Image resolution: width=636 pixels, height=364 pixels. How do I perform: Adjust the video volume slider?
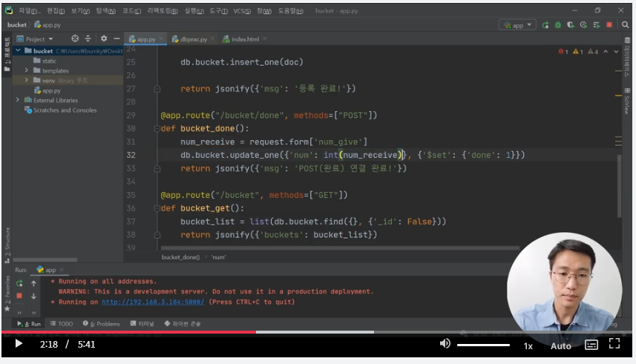point(483,345)
